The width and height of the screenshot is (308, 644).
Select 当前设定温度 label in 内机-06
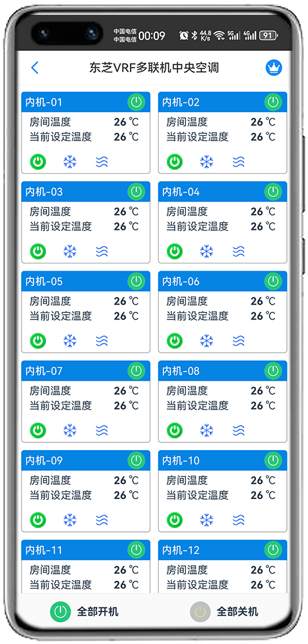197,316
